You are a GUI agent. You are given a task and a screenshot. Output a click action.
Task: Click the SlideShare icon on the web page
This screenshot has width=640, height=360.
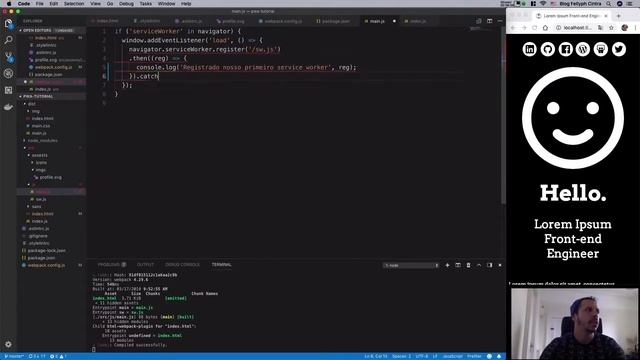(601, 49)
